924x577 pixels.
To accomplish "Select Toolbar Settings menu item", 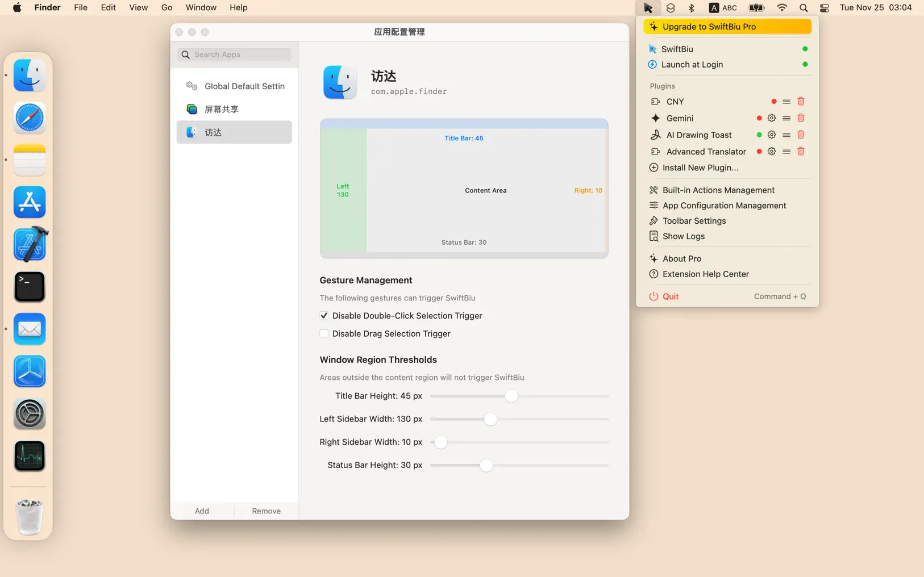I will pos(694,221).
